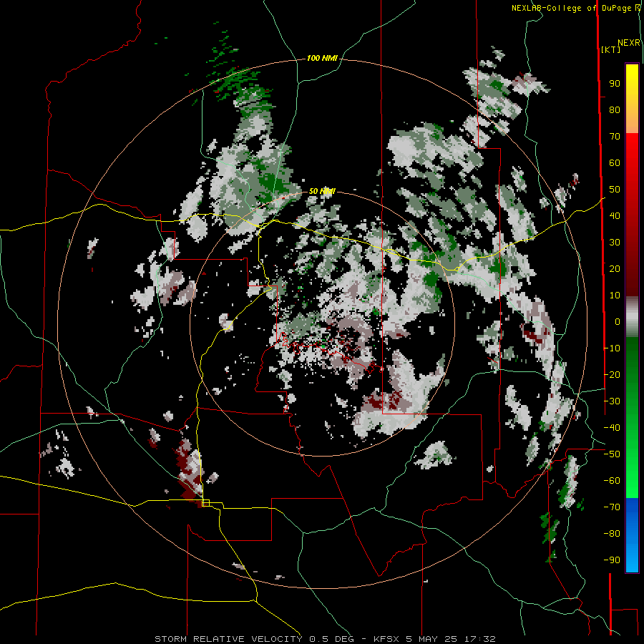The image size is (644, 644).
Task: Click the positive 90 value on velocity scale
Action: coord(615,84)
